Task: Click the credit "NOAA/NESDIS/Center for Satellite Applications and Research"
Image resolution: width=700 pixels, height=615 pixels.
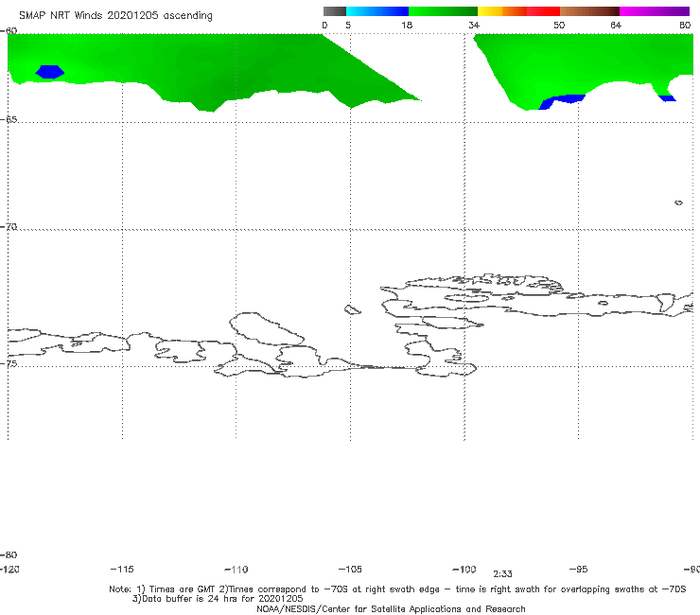Action: [391, 609]
